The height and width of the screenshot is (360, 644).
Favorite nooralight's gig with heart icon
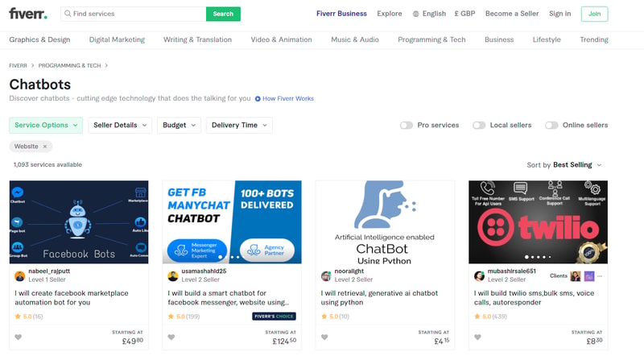click(324, 337)
